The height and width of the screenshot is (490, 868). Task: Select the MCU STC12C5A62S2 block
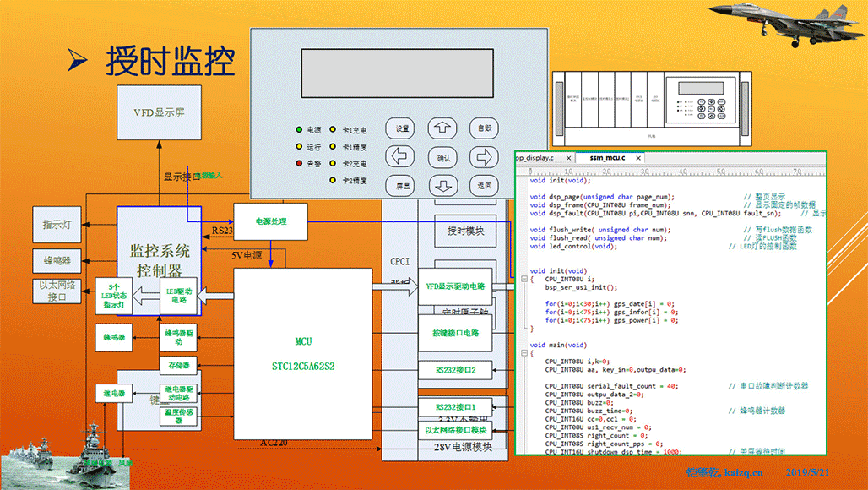point(303,353)
